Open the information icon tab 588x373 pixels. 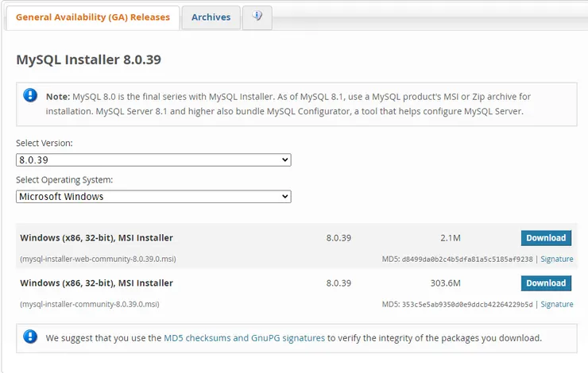coord(257,17)
